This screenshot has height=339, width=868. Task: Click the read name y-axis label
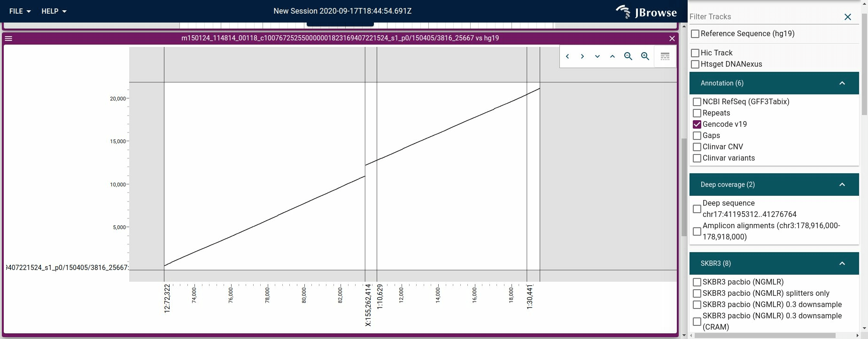[x=67, y=268]
